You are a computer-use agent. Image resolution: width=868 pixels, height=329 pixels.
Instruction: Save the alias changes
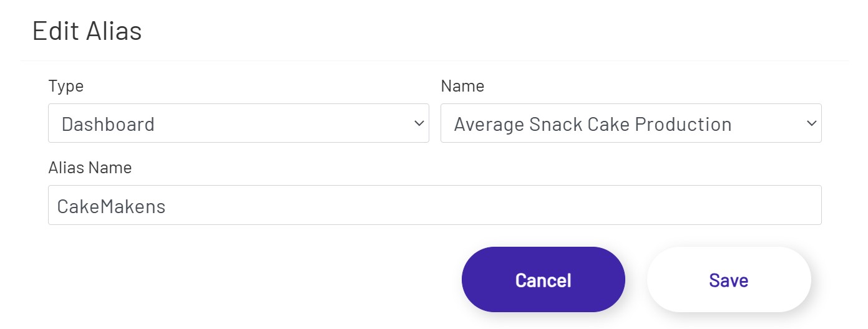728,280
